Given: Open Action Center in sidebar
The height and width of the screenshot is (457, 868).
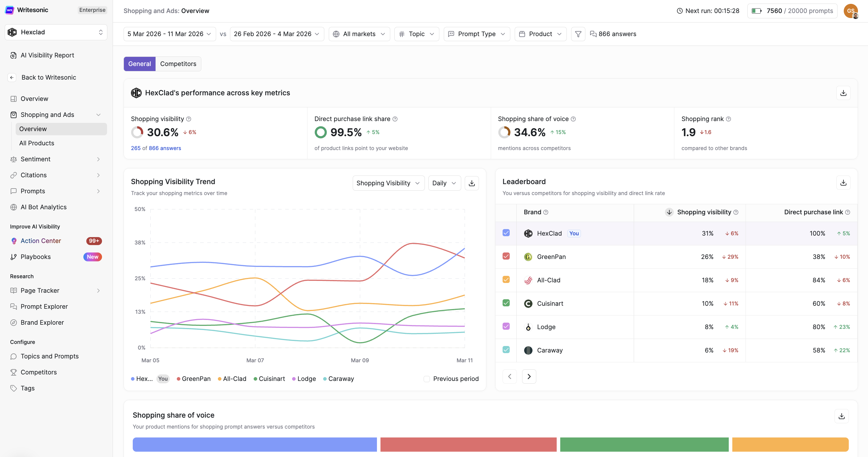Looking at the screenshot, I should tap(41, 241).
